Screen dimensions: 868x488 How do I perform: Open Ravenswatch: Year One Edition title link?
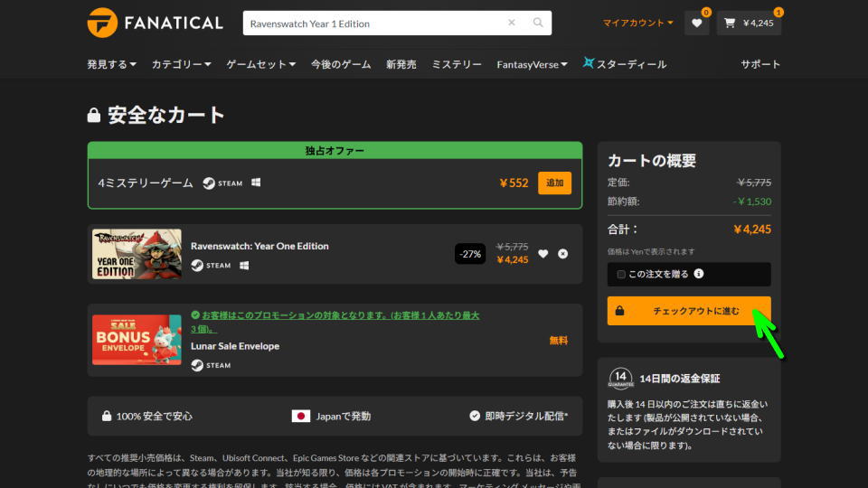click(259, 246)
